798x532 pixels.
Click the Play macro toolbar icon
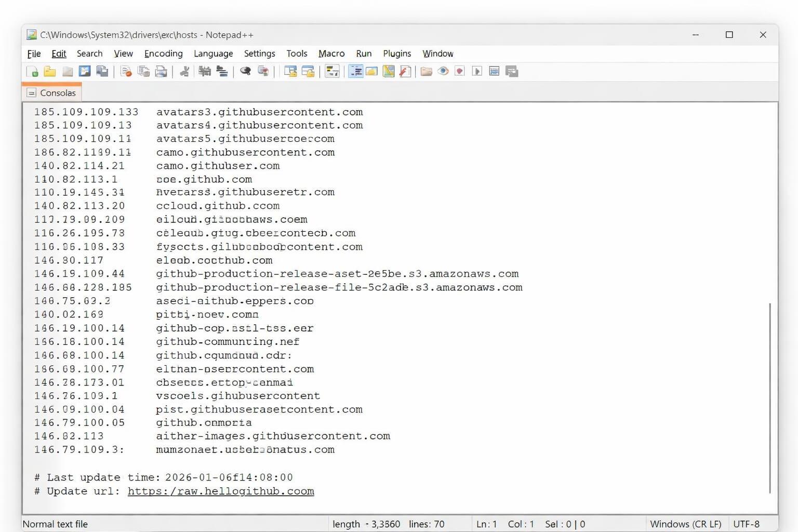point(477,72)
